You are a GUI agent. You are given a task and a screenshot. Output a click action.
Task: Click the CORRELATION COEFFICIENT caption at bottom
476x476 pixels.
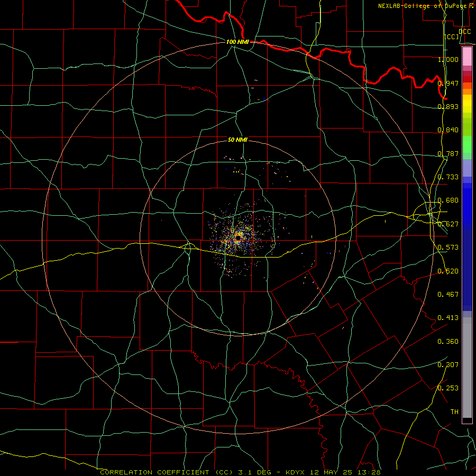tap(241, 472)
